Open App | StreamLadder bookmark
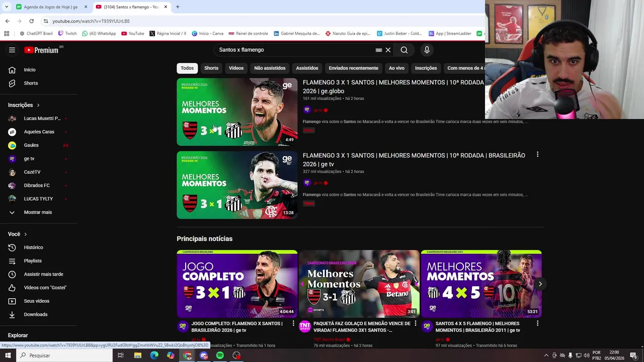This screenshot has height=362, width=644. click(450, 34)
